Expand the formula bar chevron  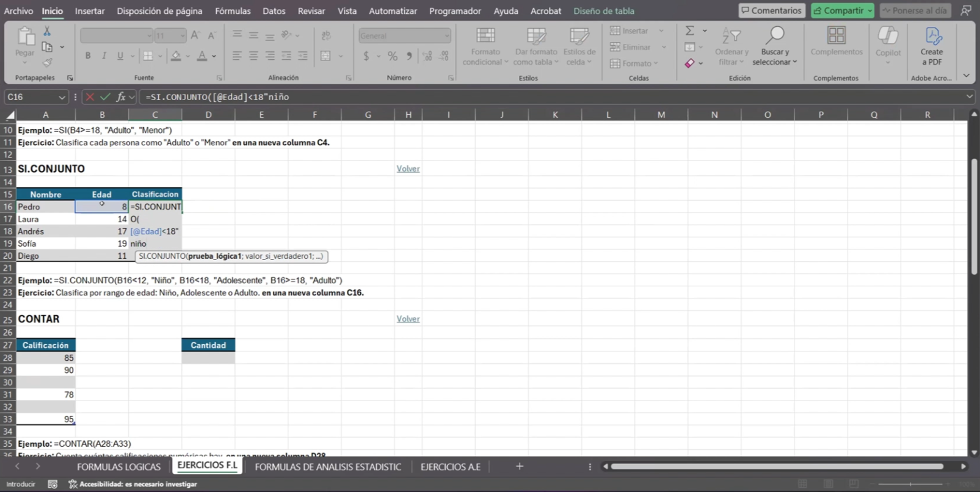click(969, 97)
